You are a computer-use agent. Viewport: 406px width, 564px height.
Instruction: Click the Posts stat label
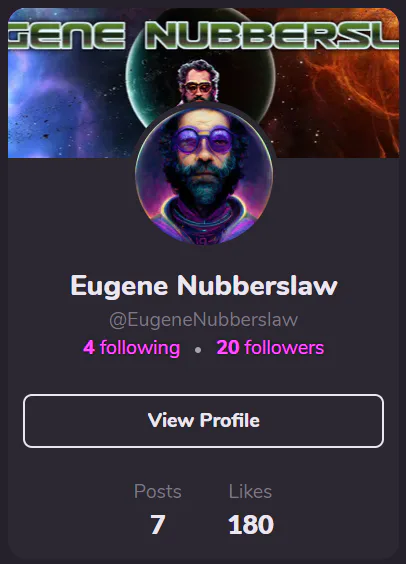(x=158, y=491)
